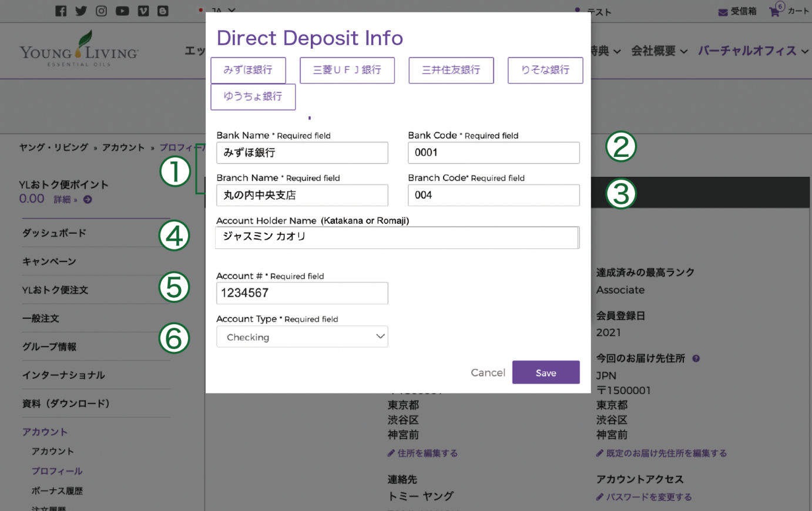Click the Twitter bird icon
Screen dimensions: 812x511
click(x=81, y=11)
